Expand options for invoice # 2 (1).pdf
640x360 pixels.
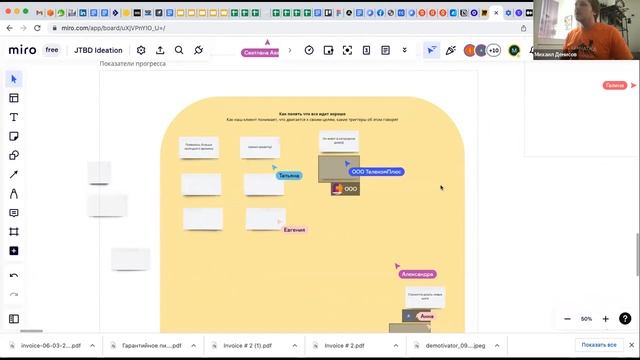point(295,346)
